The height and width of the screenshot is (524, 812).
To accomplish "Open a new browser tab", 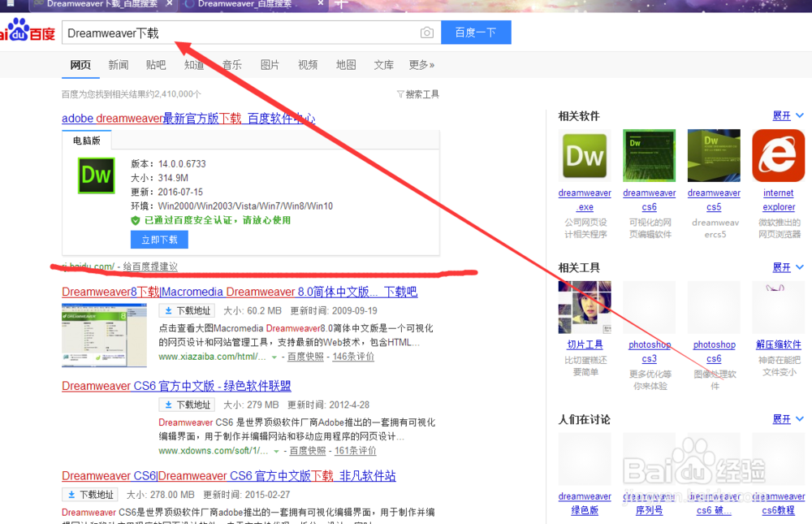I will 341,4.
